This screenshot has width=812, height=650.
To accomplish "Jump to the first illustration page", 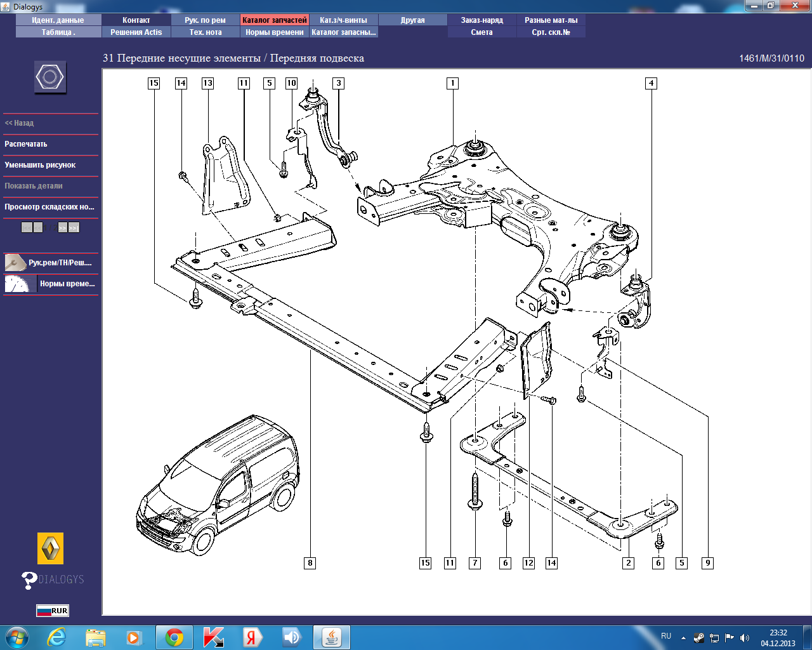I will [x=27, y=227].
